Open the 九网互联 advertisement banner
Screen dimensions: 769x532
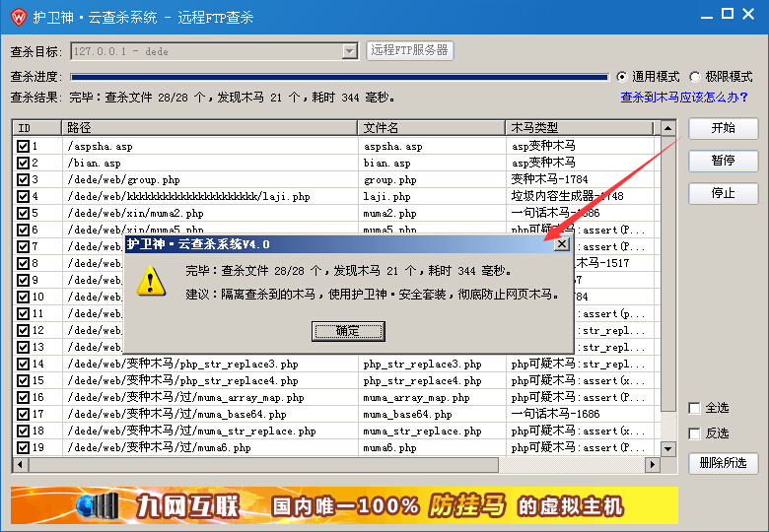[344, 505]
